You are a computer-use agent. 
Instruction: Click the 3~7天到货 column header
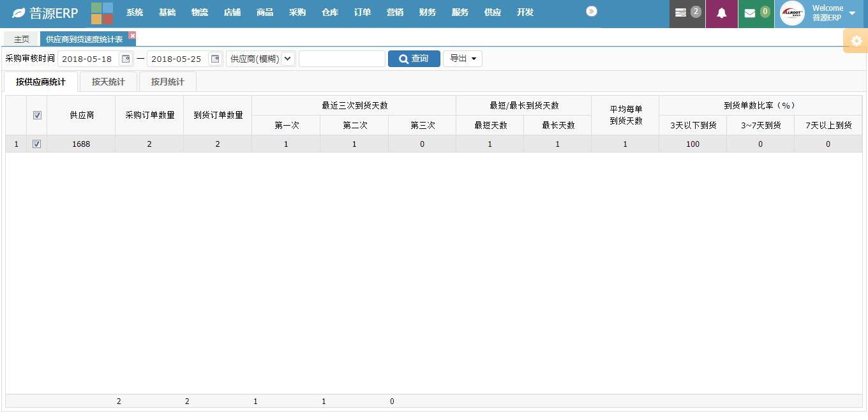click(761, 125)
